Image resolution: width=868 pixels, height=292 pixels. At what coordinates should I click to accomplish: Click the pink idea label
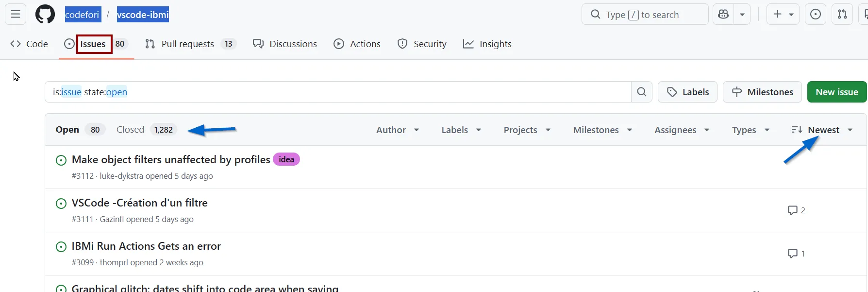click(x=286, y=159)
